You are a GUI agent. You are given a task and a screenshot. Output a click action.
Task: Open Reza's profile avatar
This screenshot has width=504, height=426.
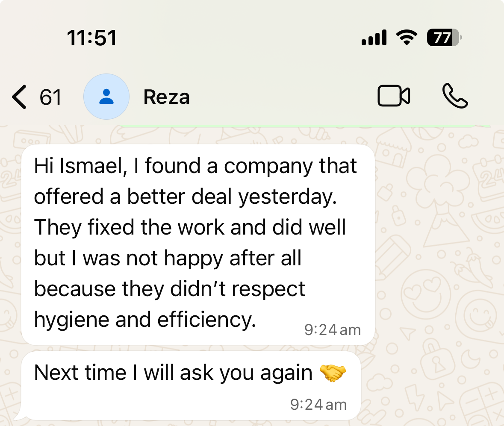[x=106, y=97]
